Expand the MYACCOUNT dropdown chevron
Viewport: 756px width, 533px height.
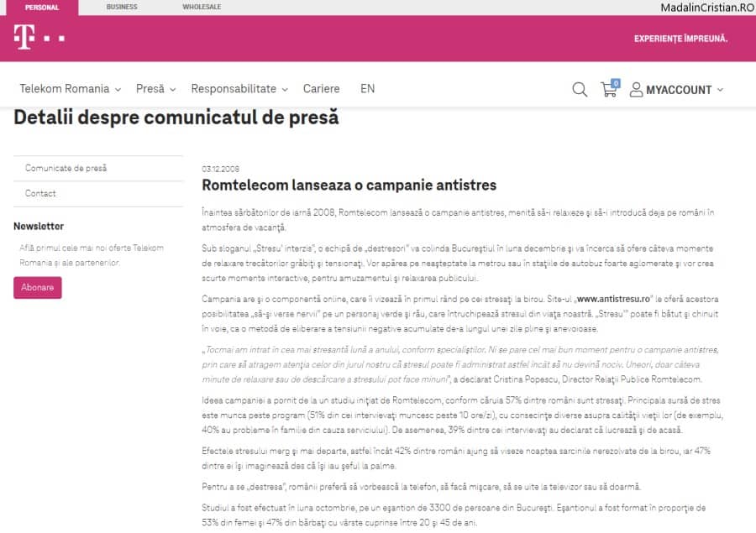721,90
